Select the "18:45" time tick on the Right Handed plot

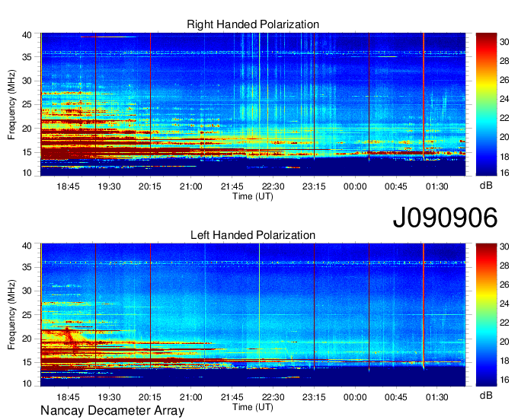click(x=68, y=186)
